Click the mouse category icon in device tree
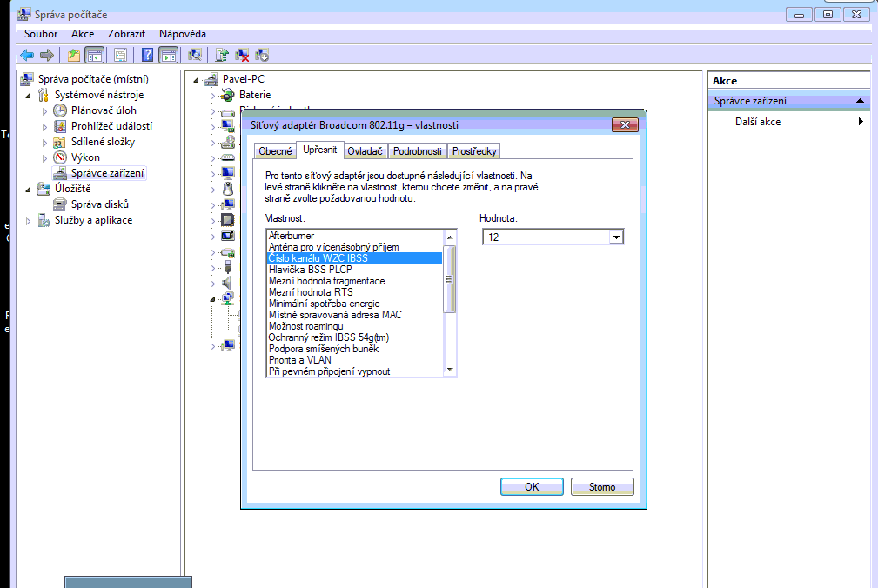Image resolution: width=878 pixels, height=588 pixels. tap(228, 189)
